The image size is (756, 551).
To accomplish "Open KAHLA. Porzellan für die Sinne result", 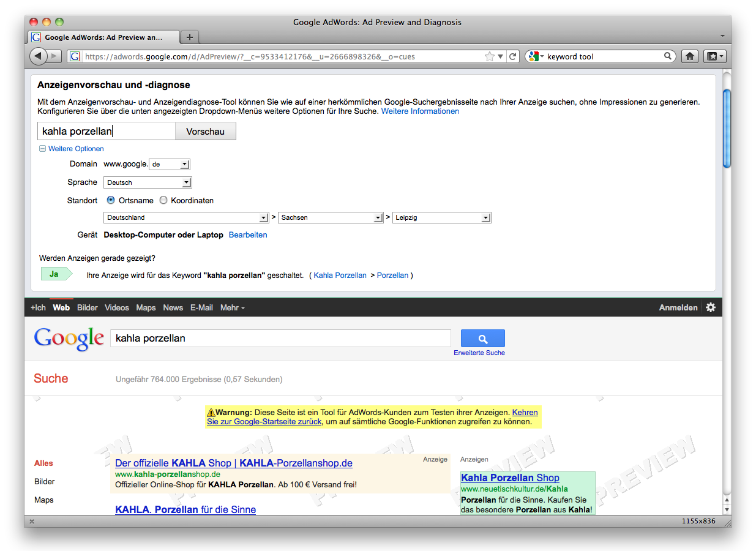I will coord(185,509).
